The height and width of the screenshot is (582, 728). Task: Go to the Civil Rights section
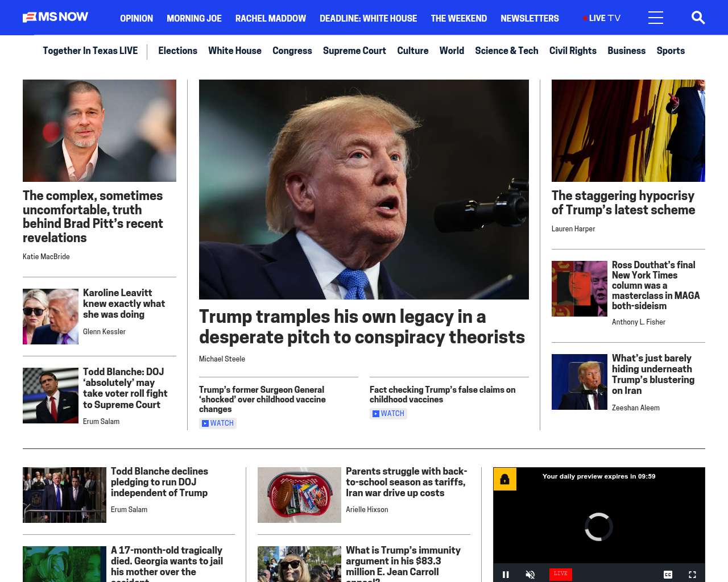point(573,51)
